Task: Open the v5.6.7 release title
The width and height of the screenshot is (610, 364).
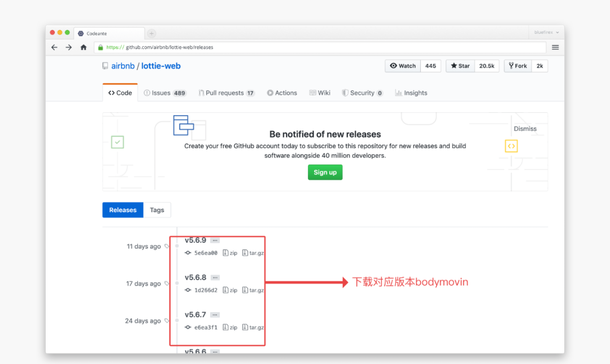Action: 195,314
